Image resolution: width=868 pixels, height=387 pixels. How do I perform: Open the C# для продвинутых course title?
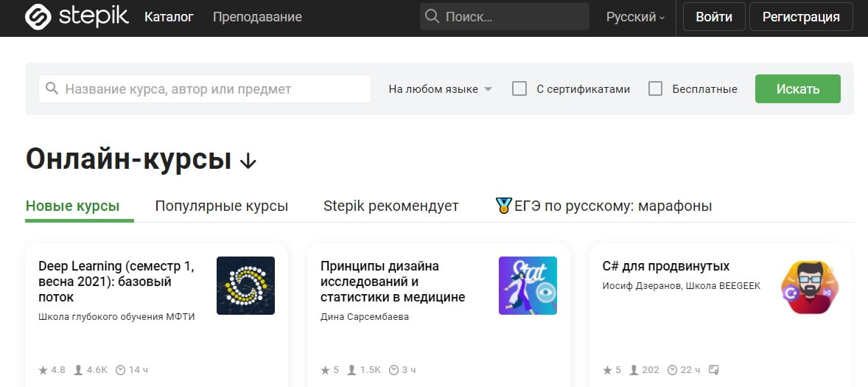tap(666, 266)
